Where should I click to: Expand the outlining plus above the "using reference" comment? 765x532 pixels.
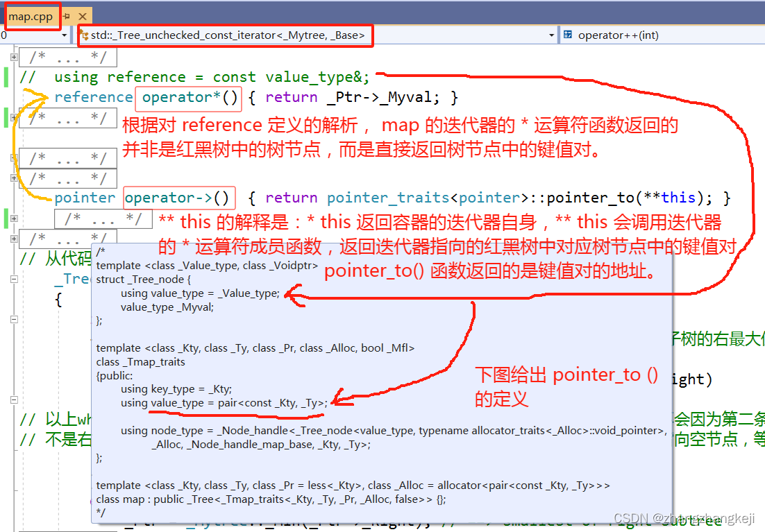(14, 57)
